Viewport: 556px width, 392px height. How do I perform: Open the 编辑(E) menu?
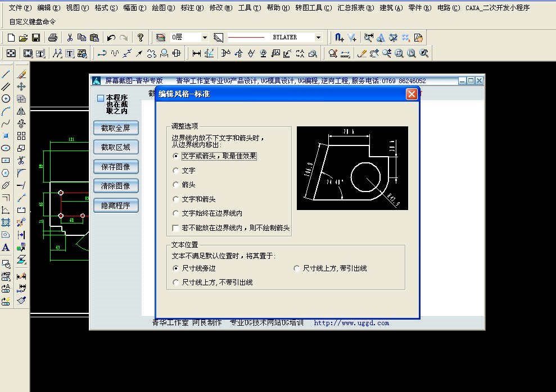coord(48,7)
